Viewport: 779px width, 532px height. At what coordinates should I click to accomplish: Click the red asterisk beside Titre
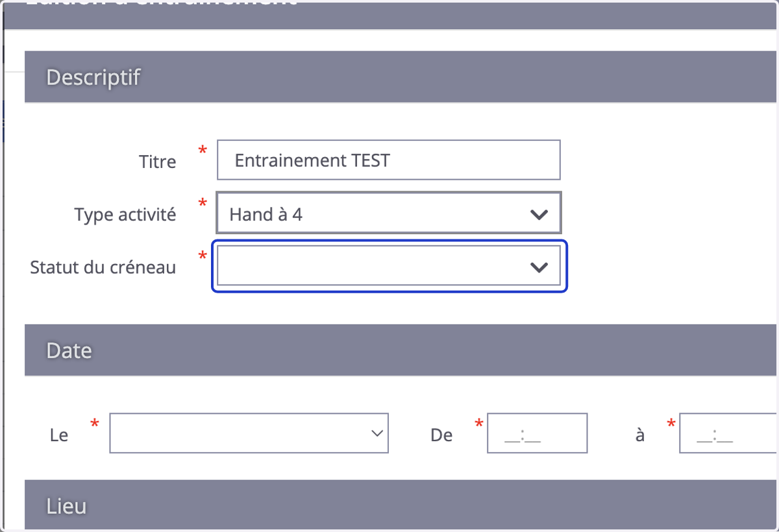tap(203, 151)
